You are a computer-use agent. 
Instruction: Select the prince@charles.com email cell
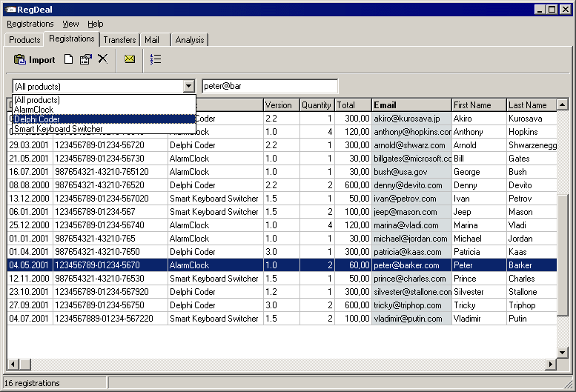411,279
